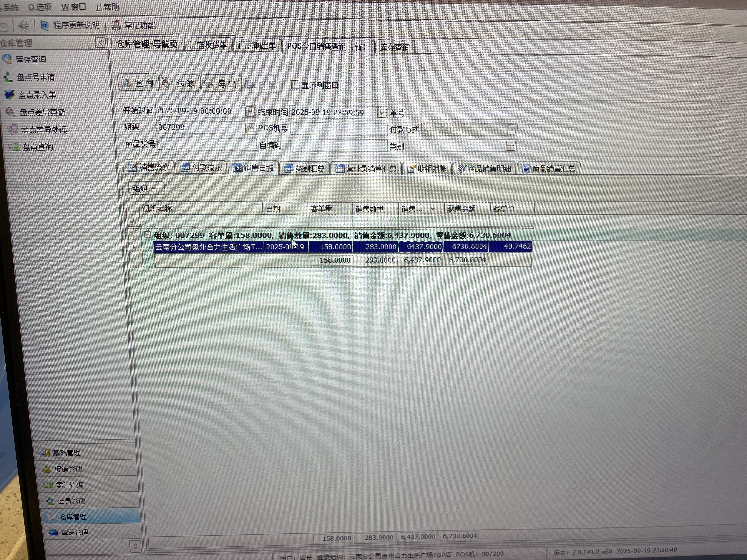The width and height of the screenshot is (747, 560).
Task: Click the 过滤 filter toolbar icon
Action: point(167,83)
